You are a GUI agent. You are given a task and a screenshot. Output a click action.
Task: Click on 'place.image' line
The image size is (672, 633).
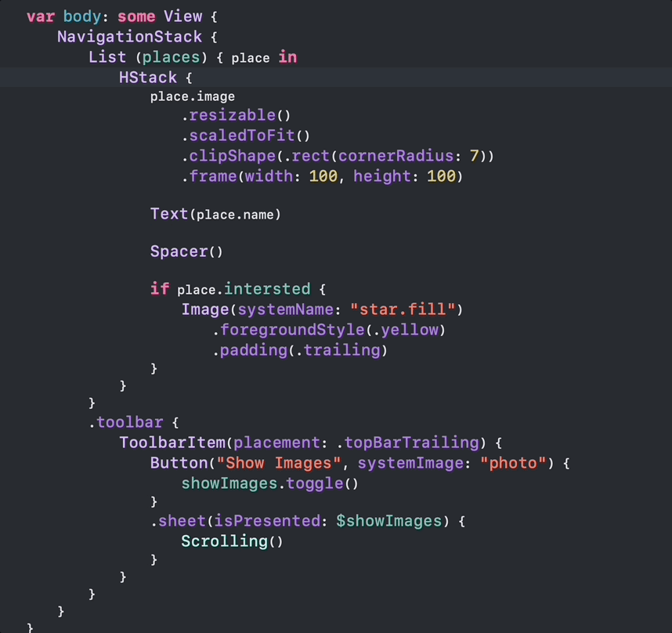click(x=193, y=97)
